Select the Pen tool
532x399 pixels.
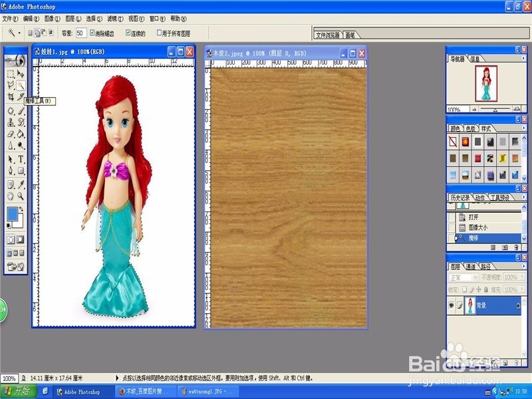(11, 170)
